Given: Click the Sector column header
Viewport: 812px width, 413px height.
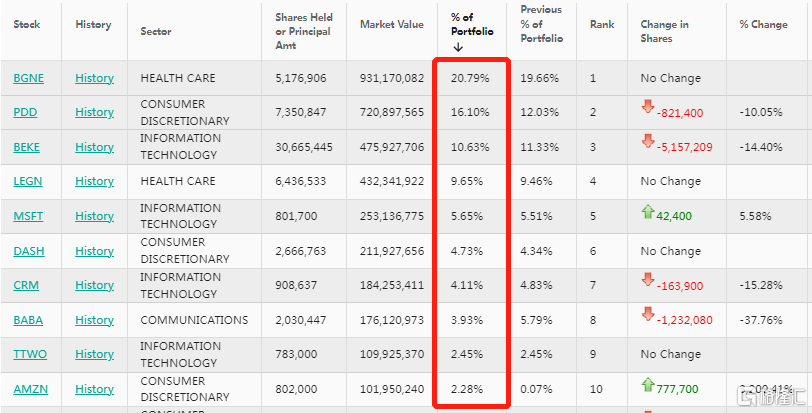Looking at the screenshot, I should pyautogui.click(x=155, y=31).
